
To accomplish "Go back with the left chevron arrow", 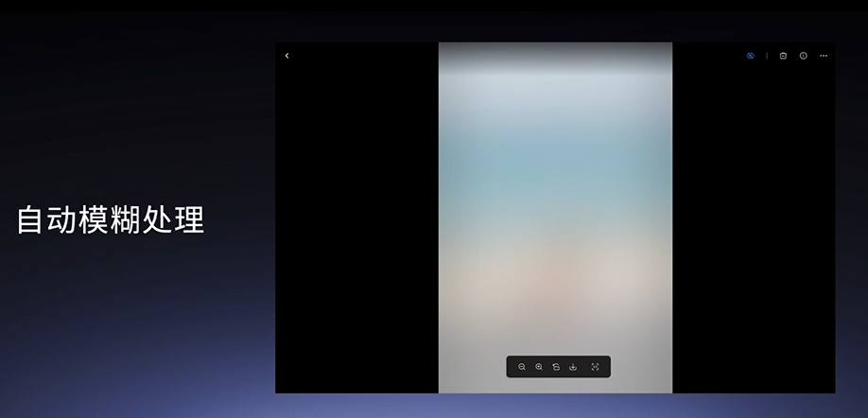I will tap(286, 56).
